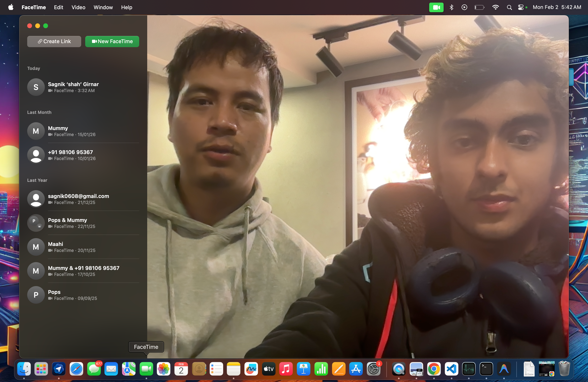The height and width of the screenshot is (382, 588).
Task: Open the Bluetooth status menu
Action: coord(451,7)
